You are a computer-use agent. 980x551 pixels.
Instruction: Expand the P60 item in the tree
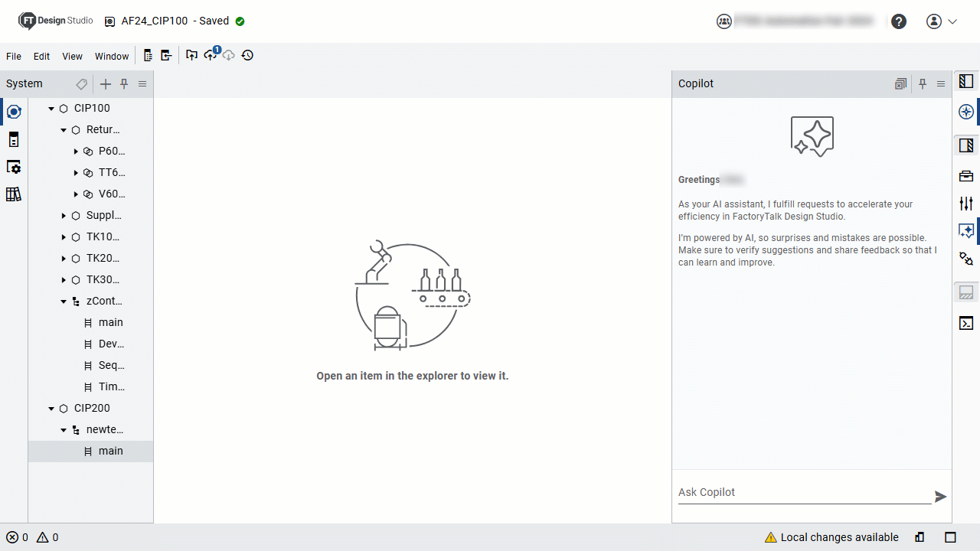[x=76, y=151]
